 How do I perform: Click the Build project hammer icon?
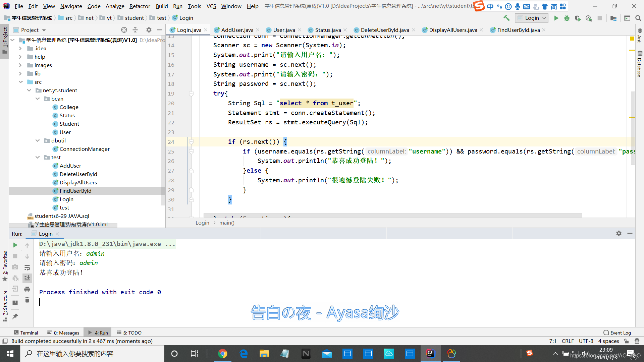(506, 18)
